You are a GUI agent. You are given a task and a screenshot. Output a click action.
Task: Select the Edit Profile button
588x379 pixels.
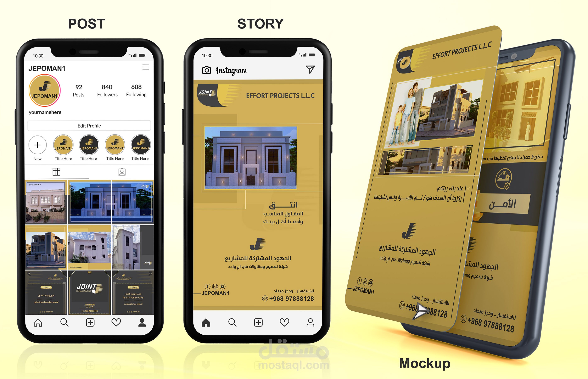(x=89, y=126)
